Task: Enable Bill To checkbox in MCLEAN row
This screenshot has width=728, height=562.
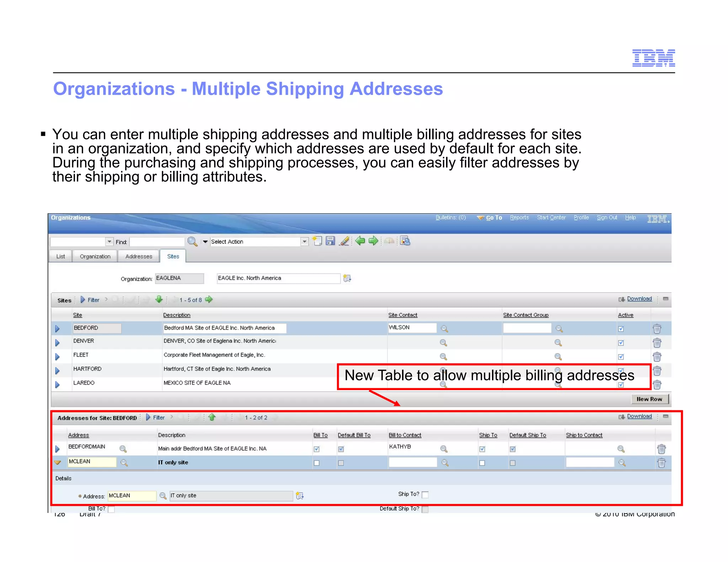Action: pyautogui.click(x=316, y=463)
